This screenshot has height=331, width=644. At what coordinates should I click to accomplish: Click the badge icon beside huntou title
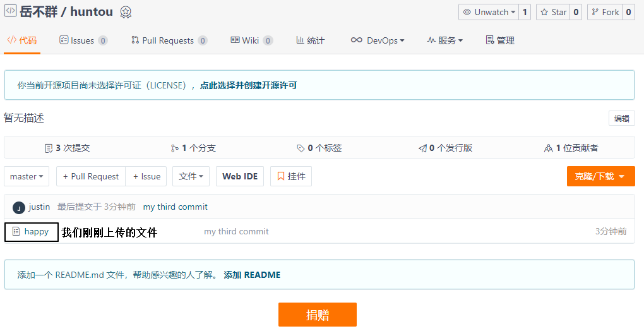point(126,12)
